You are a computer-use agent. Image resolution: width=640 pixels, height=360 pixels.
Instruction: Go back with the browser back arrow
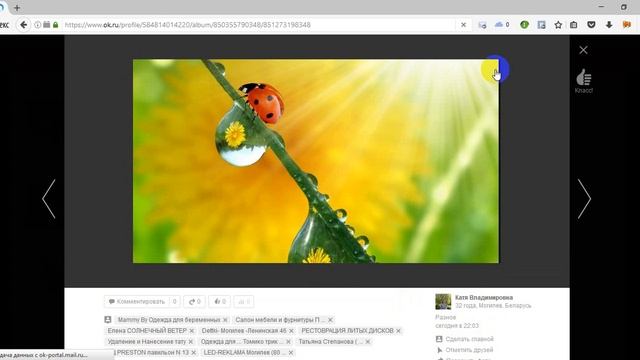coord(23,25)
